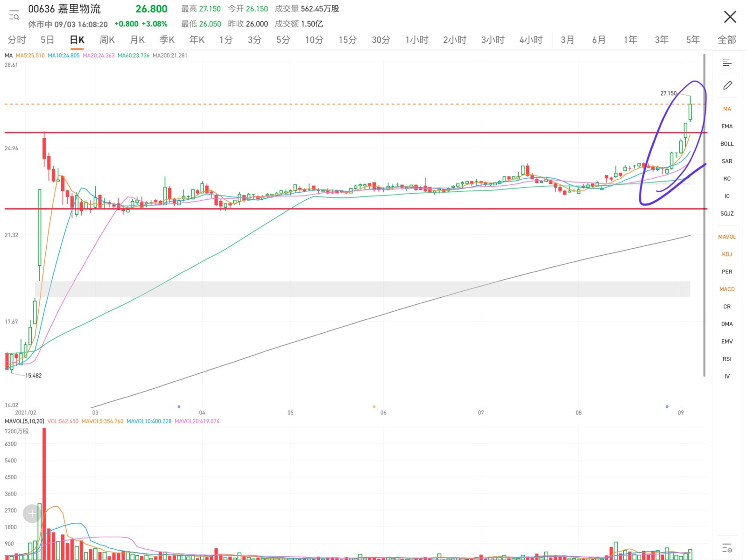Tap the MAVOL(5,10,20) volume legend

tap(24, 421)
